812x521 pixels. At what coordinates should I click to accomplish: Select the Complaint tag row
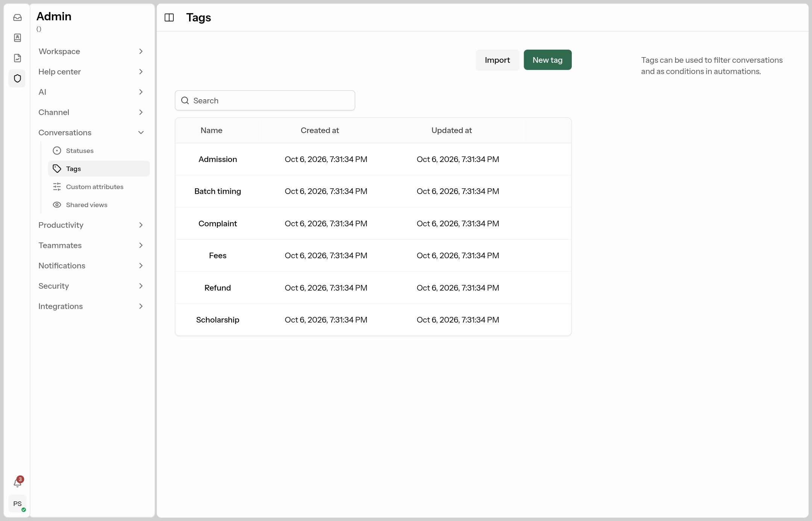pos(373,224)
